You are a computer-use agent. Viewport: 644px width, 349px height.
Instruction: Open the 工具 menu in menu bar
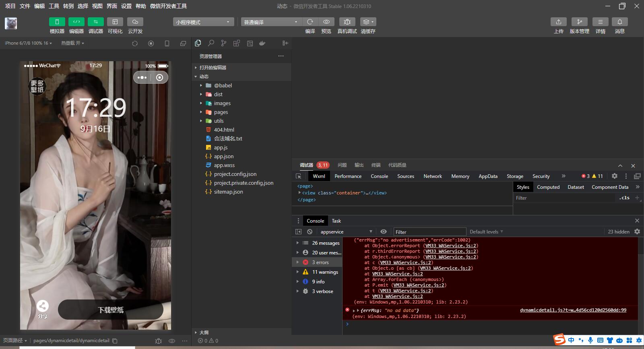[54, 6]
